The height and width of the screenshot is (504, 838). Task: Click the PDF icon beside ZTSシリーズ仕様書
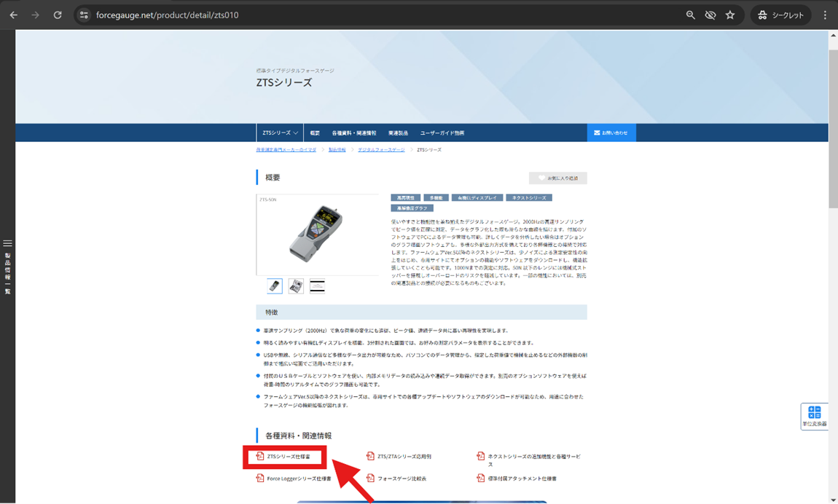(x=259, y=456)
